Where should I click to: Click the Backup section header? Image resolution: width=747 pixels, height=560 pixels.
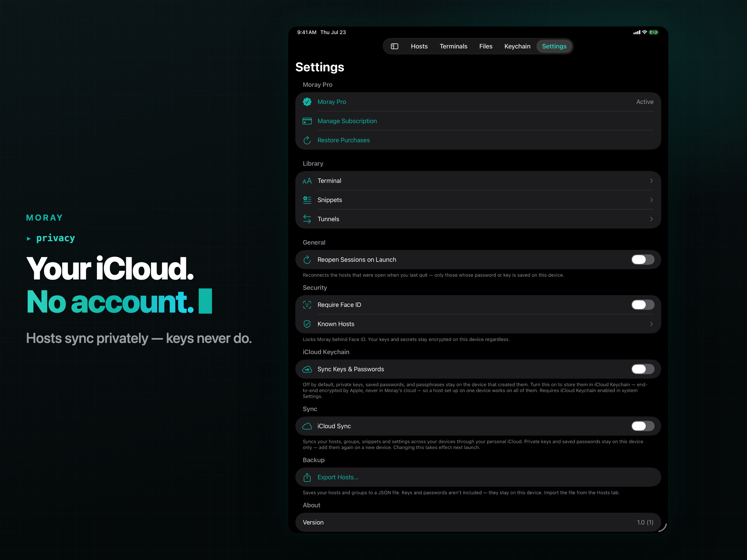(x=314, y=460)
